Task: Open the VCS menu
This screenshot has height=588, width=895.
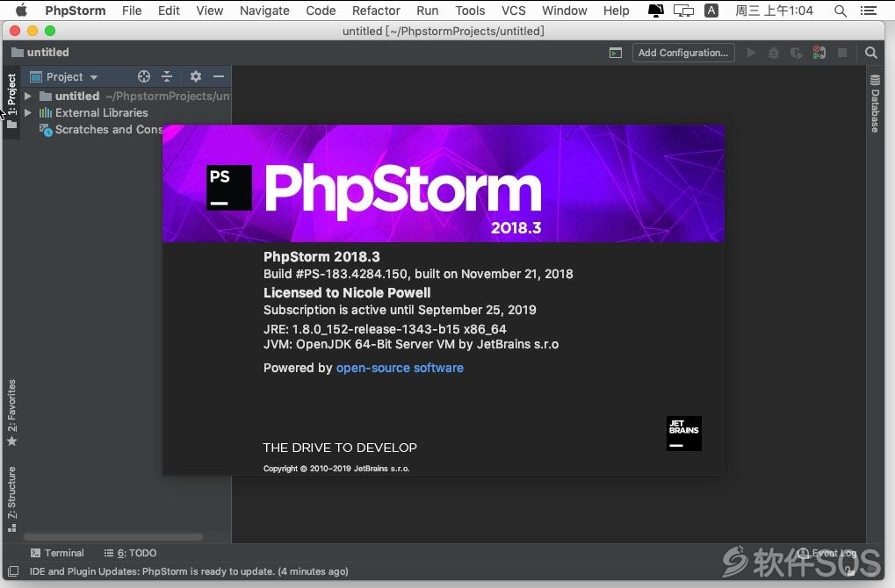Action: (x=514, y=11)
